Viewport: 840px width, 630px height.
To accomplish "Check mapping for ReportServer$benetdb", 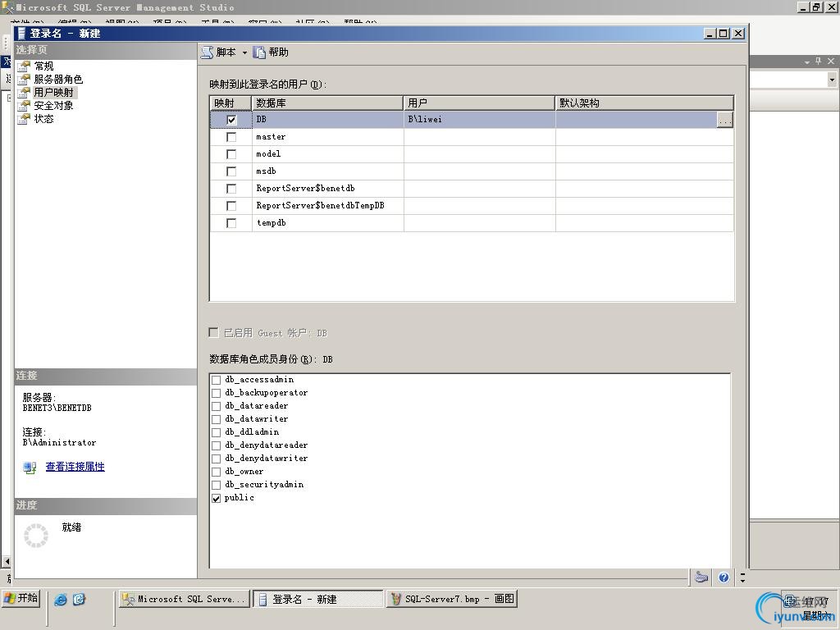I will (x=231, y=189).
